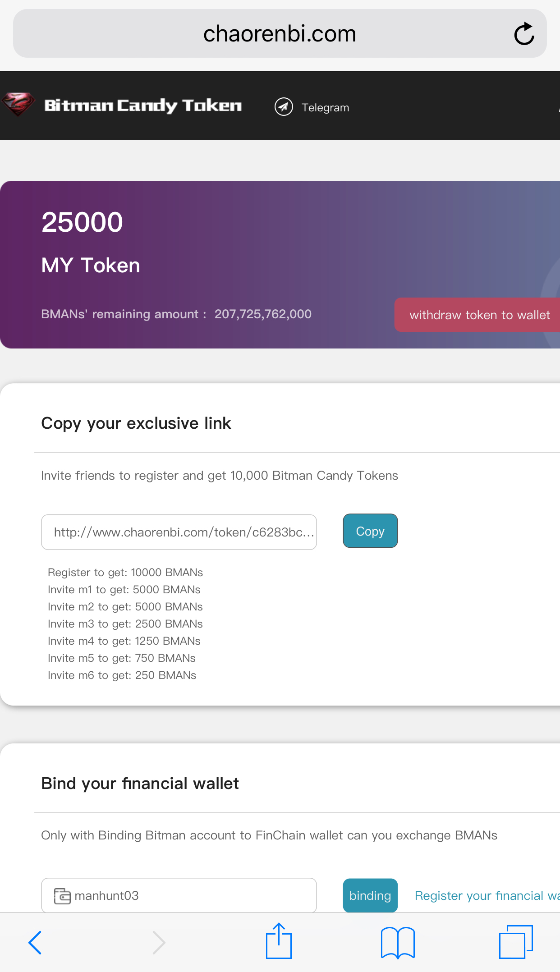Open the bookmarks book icon
Image resolution: width=560 pixels, height=972 pixels.
398,942
